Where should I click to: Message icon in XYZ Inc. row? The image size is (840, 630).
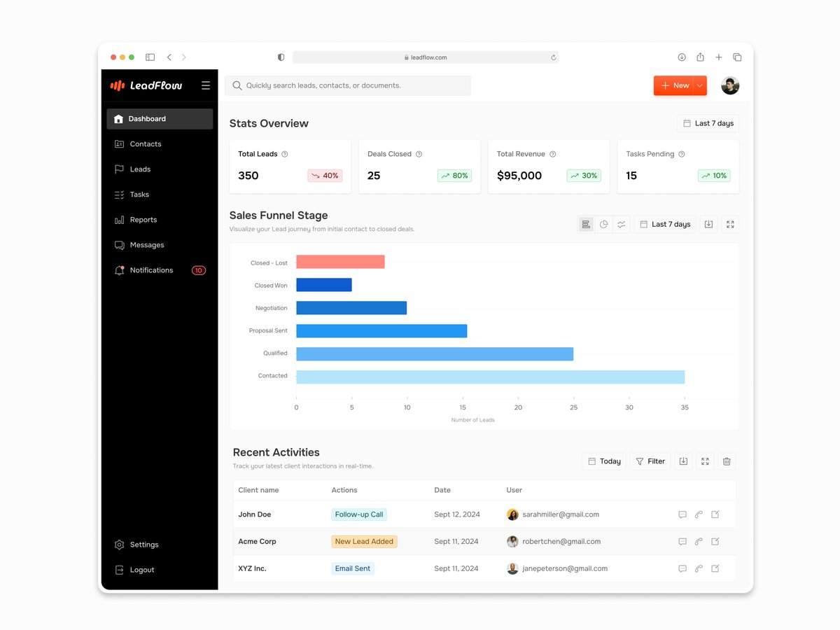pyautogui.click(x=682, y=568)
